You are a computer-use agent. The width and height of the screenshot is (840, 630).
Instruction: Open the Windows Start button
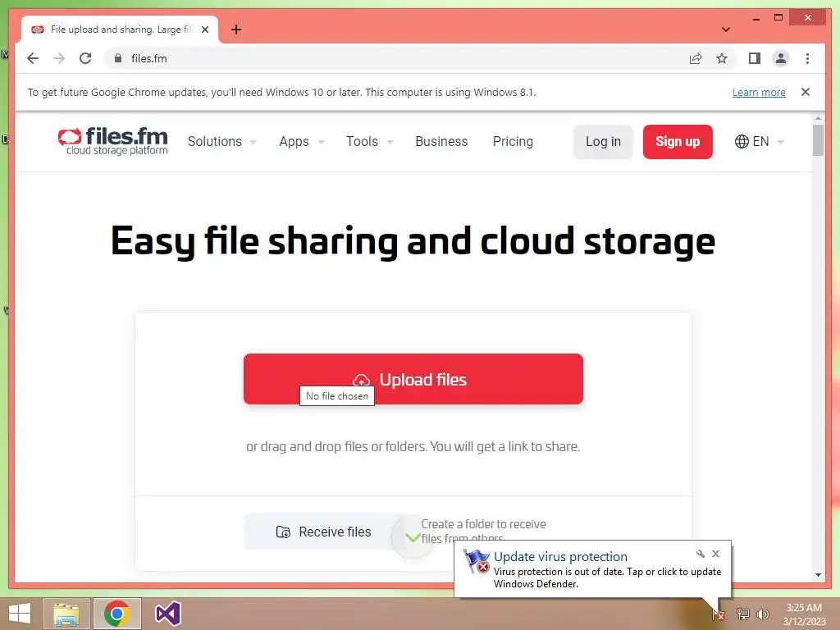20,614
